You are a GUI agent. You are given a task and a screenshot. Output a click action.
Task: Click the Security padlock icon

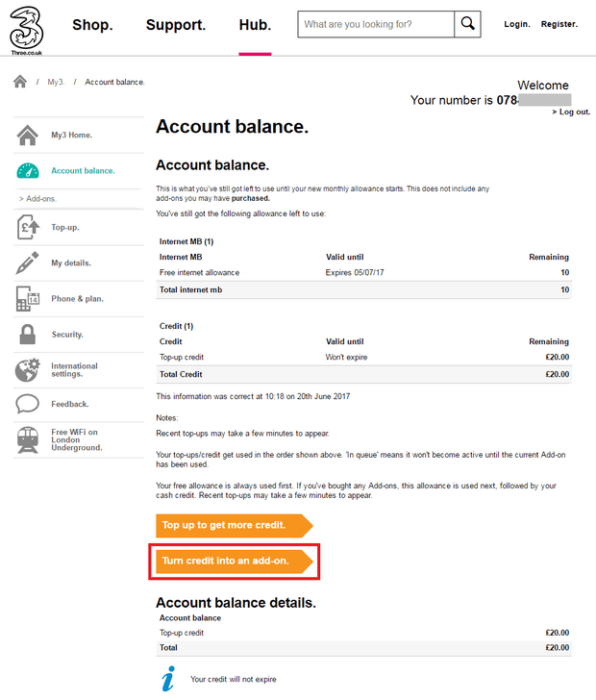[28, 334]
